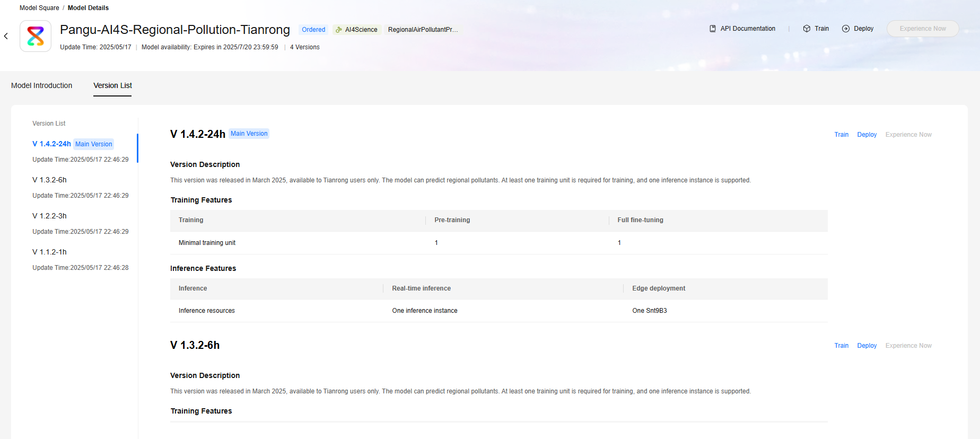Image resolution: width=980 pixels, height=439 pixels.
Task: Click the Model availability expiry text
Action: 210,47
